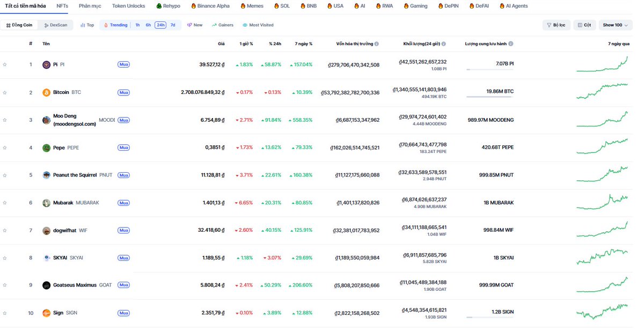
Task: Click the Sign coin orange logo
Action: (x=46, y=313)
